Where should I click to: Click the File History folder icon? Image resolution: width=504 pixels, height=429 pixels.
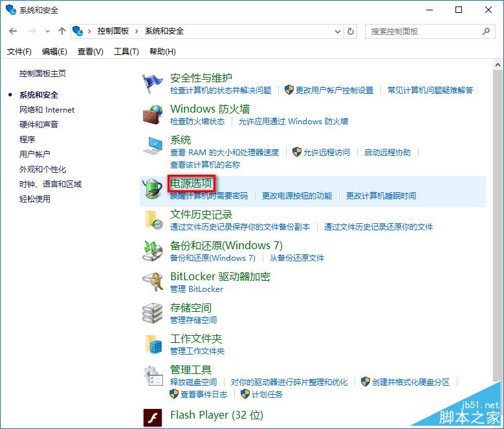(153, 220)
